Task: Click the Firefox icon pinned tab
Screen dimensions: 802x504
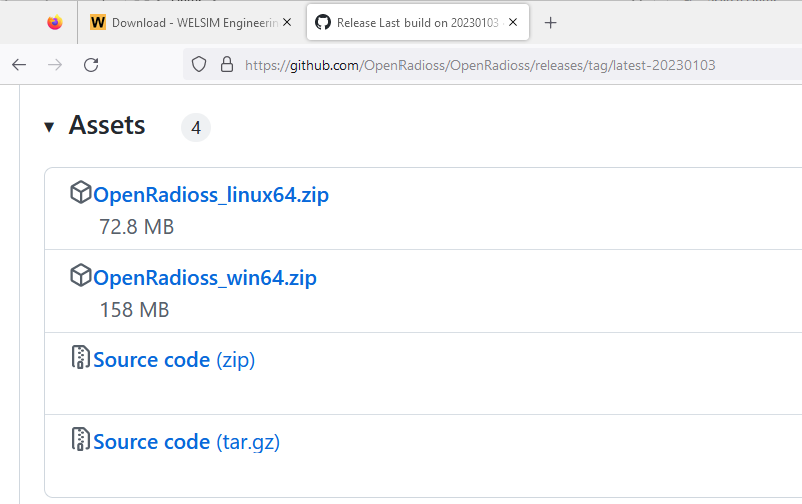Action: click(54, 22)
